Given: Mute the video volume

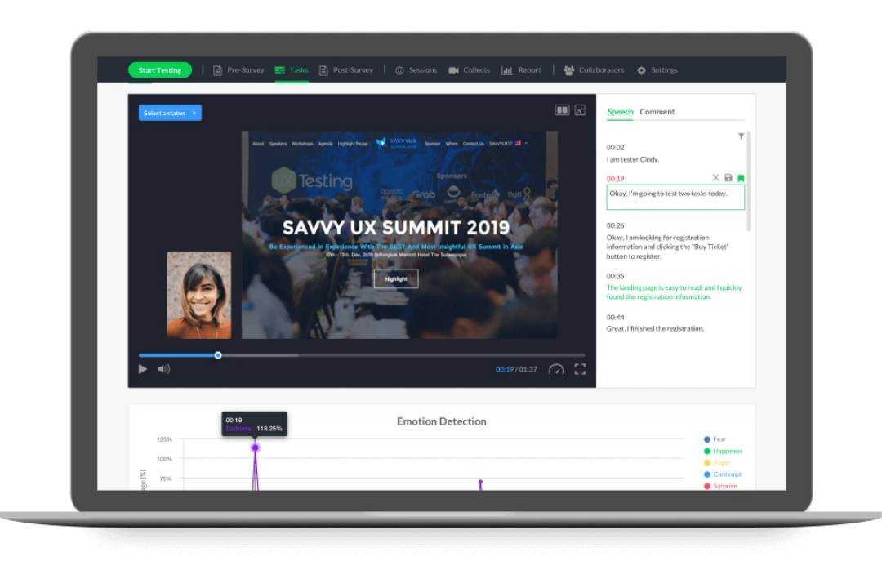Looking at the screenshot, I should pyautogui.click(x=163, y=369).
